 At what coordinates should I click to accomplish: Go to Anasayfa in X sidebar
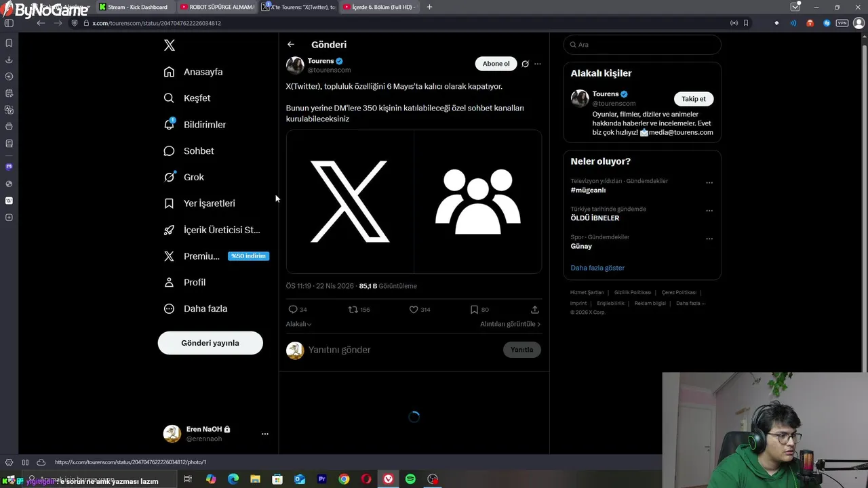point(193,72)
